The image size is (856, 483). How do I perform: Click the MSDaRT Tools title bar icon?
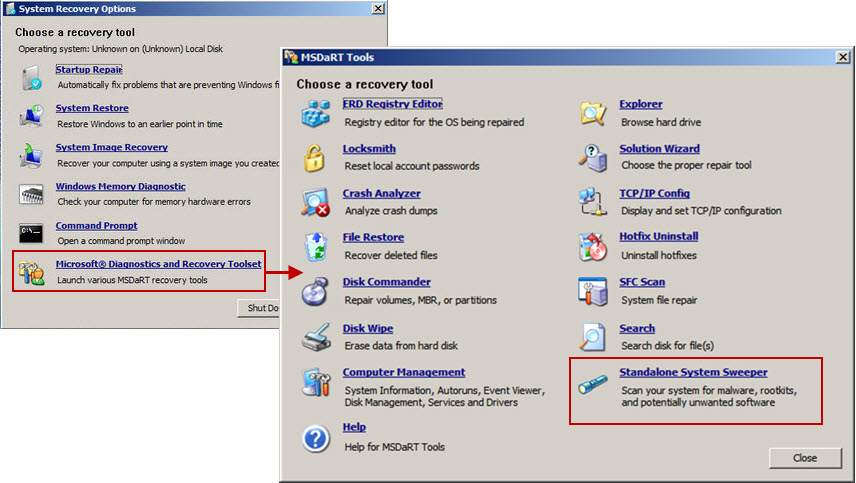[x=292, y=57]
